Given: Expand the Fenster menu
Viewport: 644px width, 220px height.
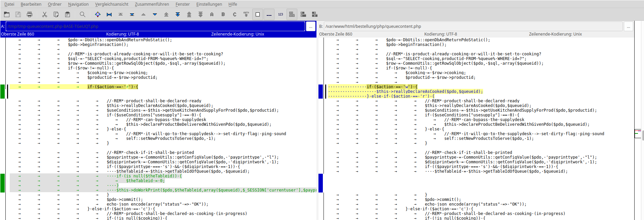Looking at the screenshot, I should tap(182, 4).
